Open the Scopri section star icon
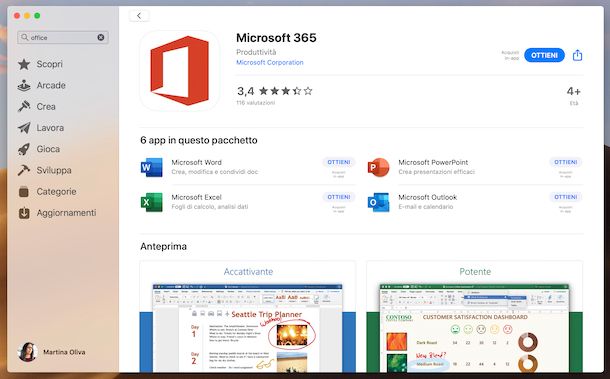This screenshot has width=610, height=379. pos(24,64)
